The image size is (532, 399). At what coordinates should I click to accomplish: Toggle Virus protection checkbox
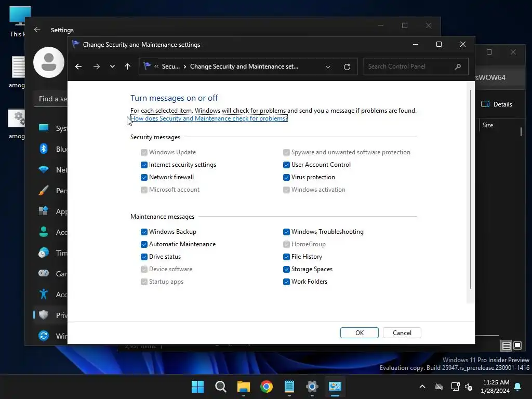(x=286, y=178)
